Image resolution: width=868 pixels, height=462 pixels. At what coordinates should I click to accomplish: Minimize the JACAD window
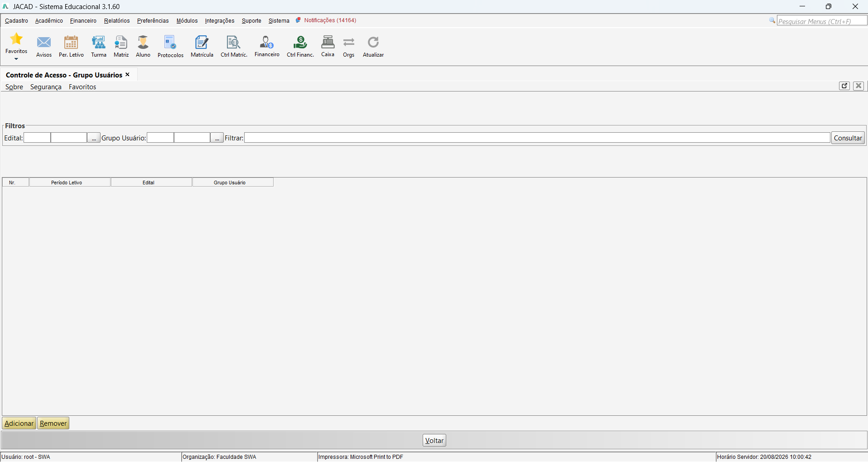click(x=802, y=6)
